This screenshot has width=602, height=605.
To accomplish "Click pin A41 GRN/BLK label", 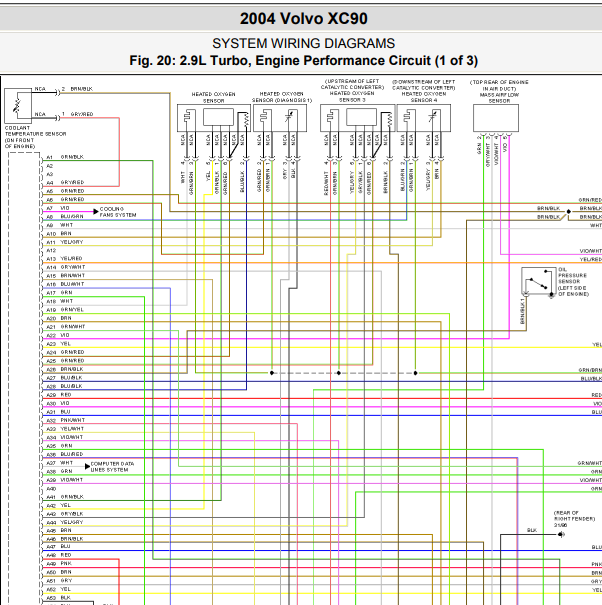I will coord(65,497).
